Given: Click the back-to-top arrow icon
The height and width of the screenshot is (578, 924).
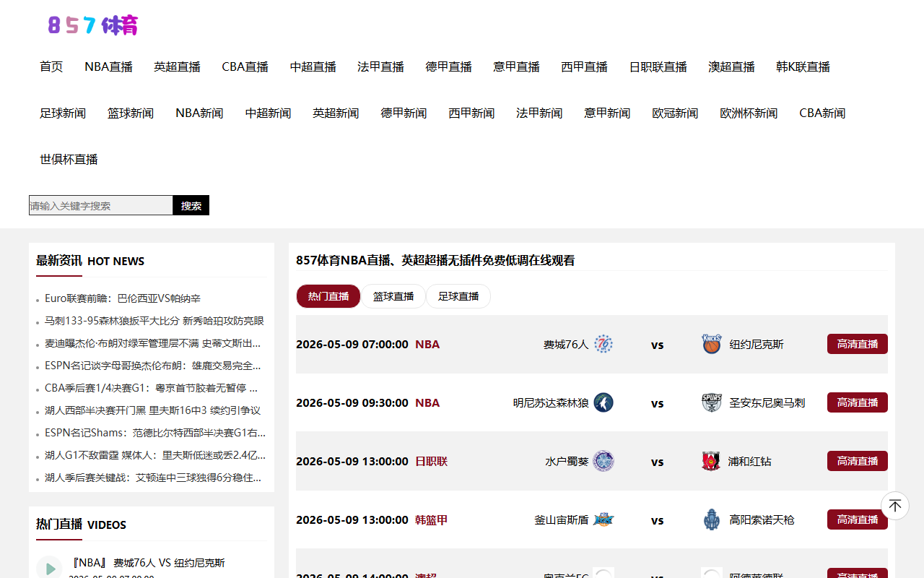Looking at the screenshot, I should (x=895, y=506).
